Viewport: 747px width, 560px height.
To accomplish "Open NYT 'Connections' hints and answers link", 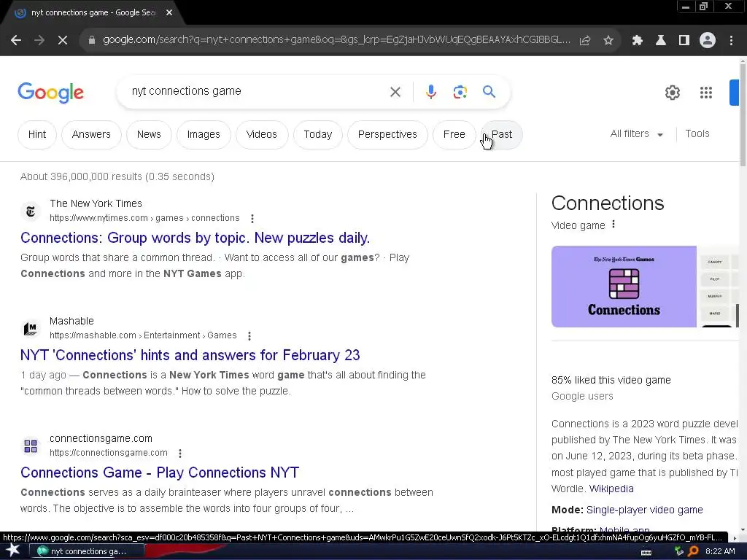I will (x=190, y=355).
